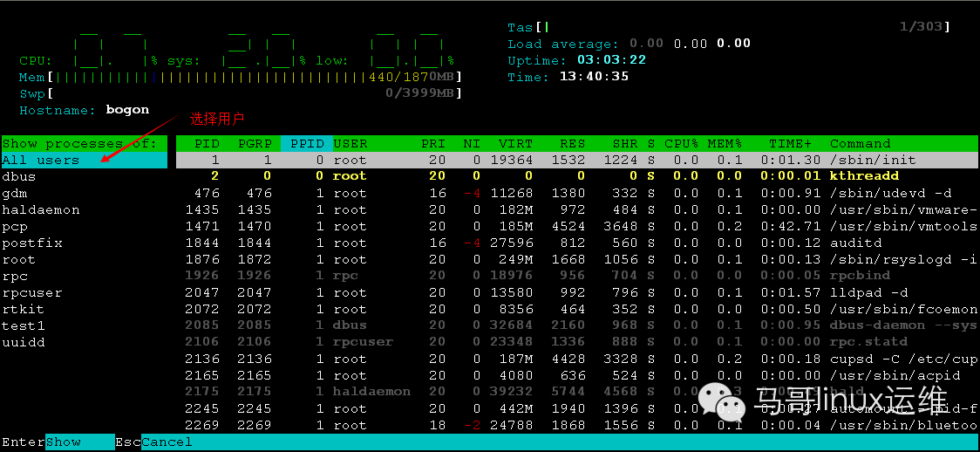This screenshot has height=452, width=980.
Task: Select rpcuser in the user panel
Action: point(32,292)
